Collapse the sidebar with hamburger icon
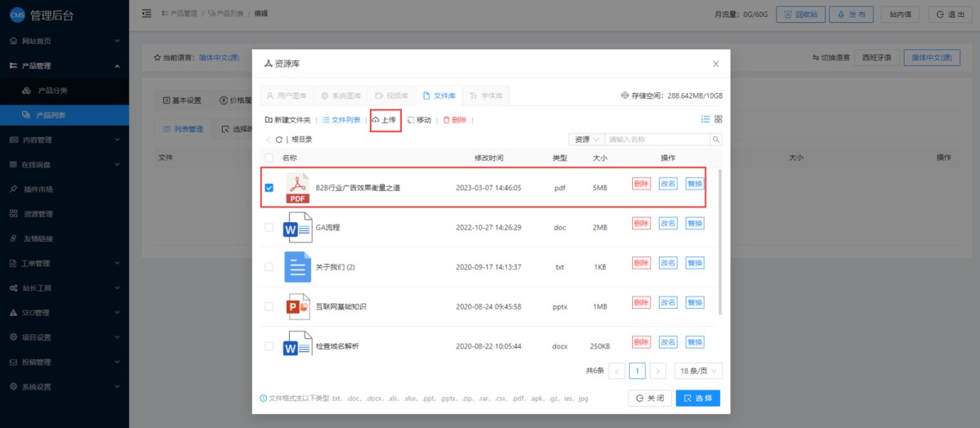 click(x=146, y=13)
